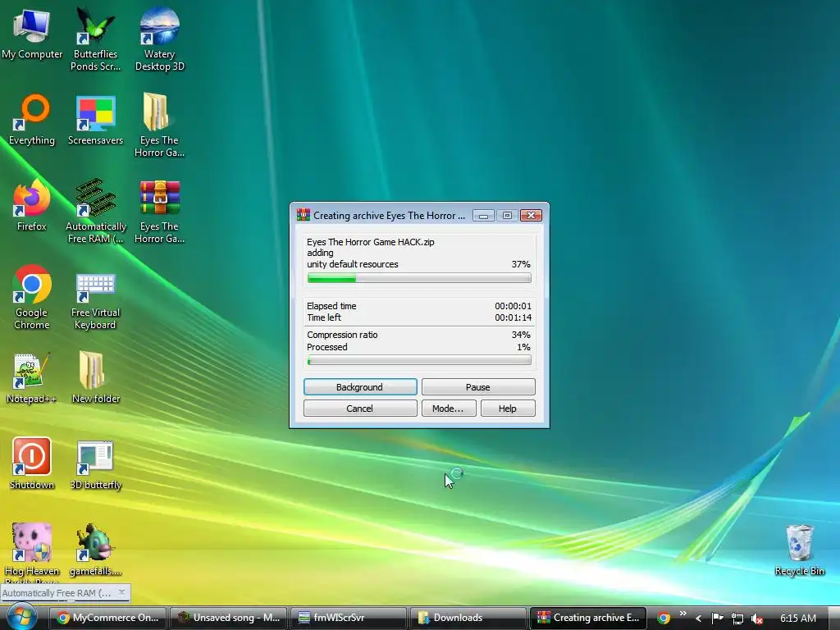Open the My Computer desktop icon

pyautogui.click(x=32, y=33)
